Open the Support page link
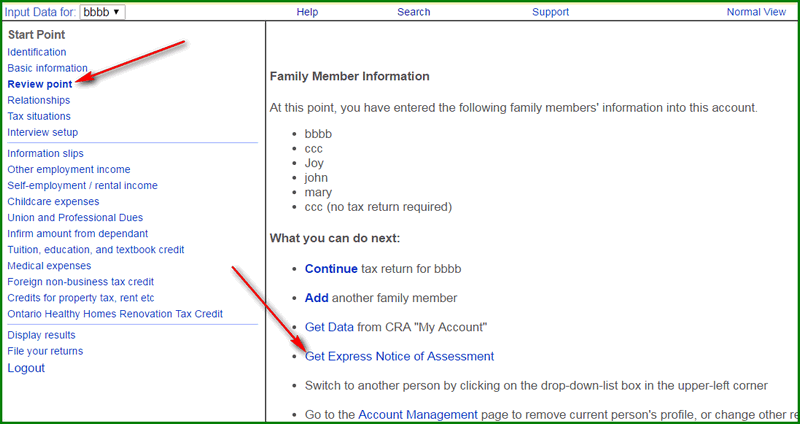Image resolution: width=800 pixels, height=424 pixels. (551, 12)
